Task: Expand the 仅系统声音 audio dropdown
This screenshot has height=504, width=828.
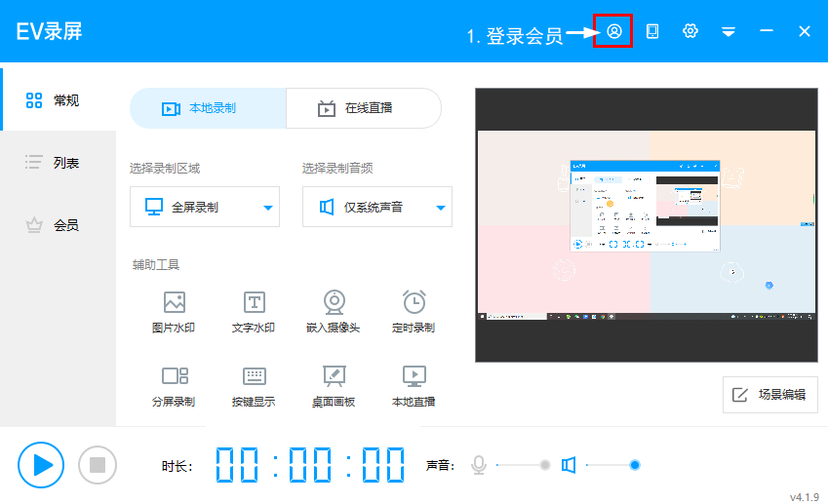Action: tap(377, 207)
